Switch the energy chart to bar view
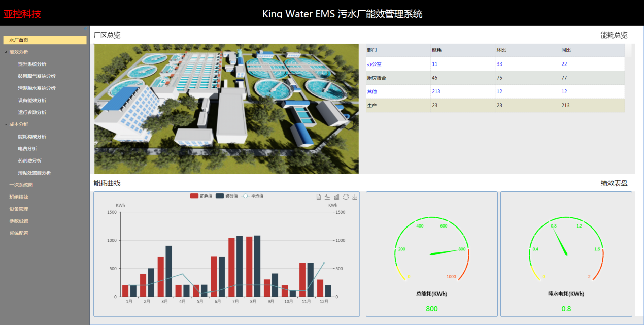The height and width of the screenshot is (325, 644). (336, 197)
